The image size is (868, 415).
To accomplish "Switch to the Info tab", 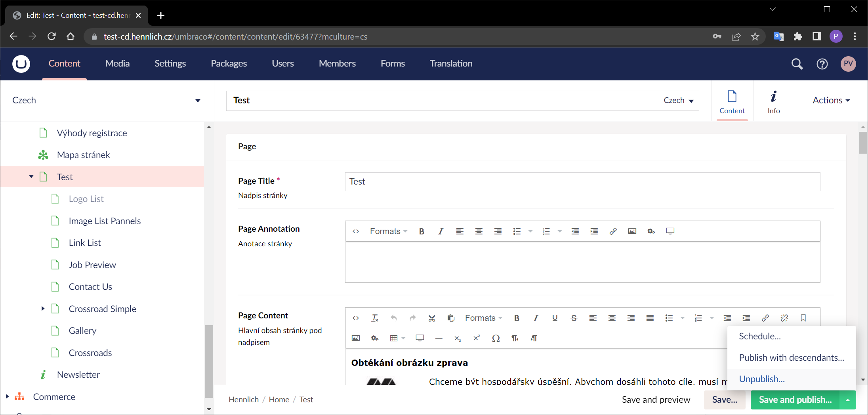I will pos(773,101).
